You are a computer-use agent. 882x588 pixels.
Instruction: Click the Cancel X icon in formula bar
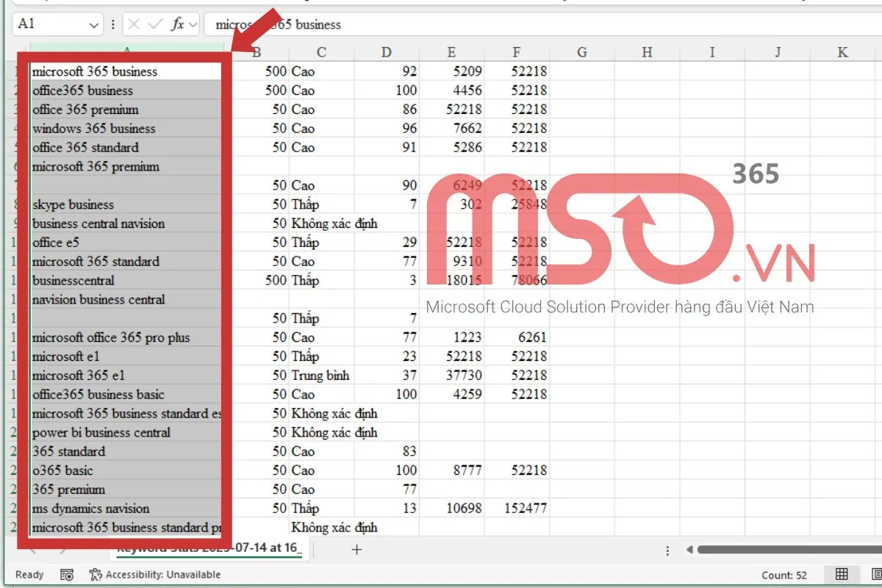pos(134,24)
